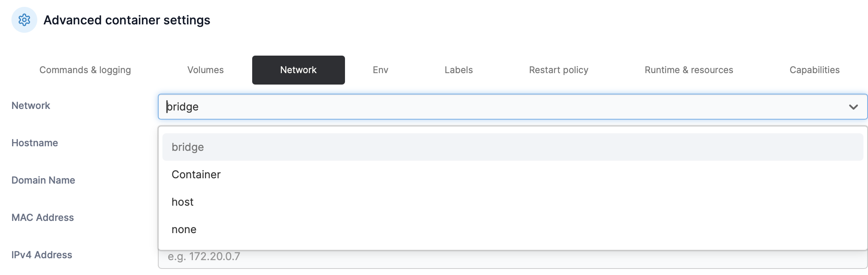
Task: Select the Network tab
Action: pos(298,70)
